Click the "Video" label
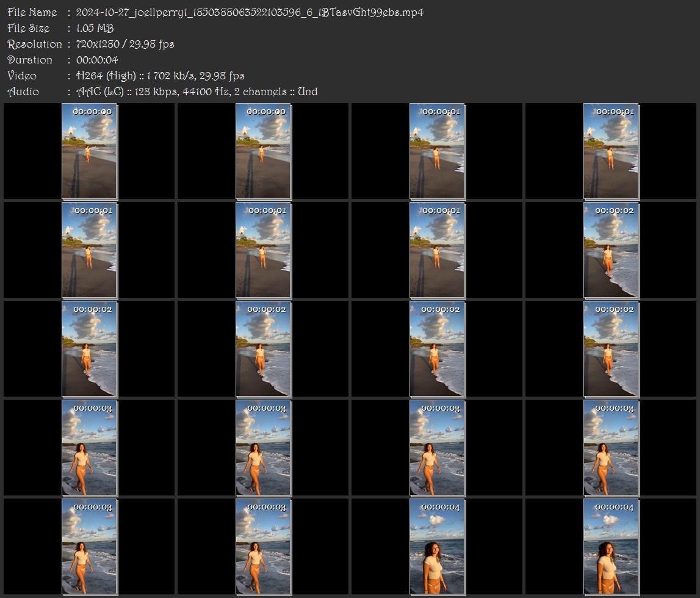The width and height of the screenshot is (700, 598). pyautogui.click(x=22, y=76)
